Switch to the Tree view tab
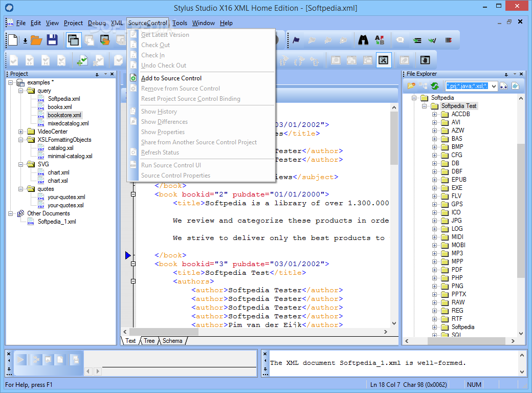Viewport: 532px width, 393px height. pyautogui.click(x=149, y=341)
